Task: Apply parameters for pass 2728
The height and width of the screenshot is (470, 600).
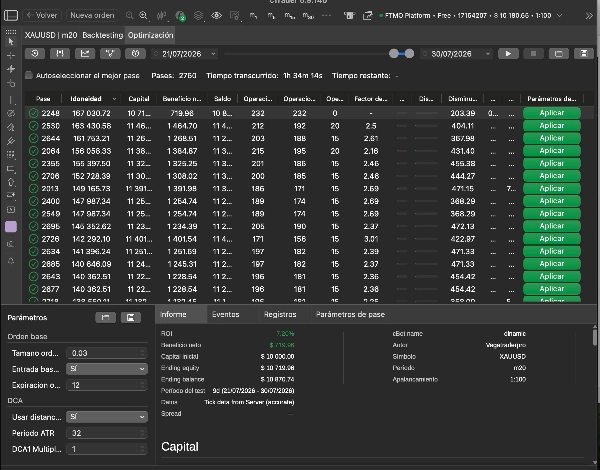Action: click(552, 238)
